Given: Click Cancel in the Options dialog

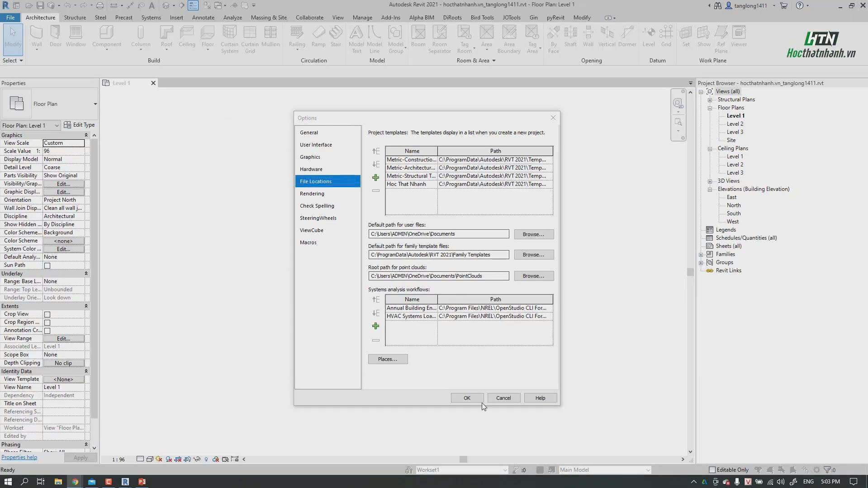Looking at the screenshot, I should [503, 398].
